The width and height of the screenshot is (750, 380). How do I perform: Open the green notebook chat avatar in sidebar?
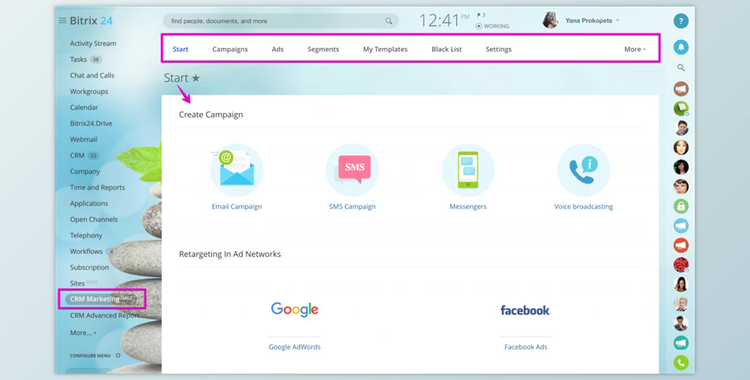click(x=681, y=108)
